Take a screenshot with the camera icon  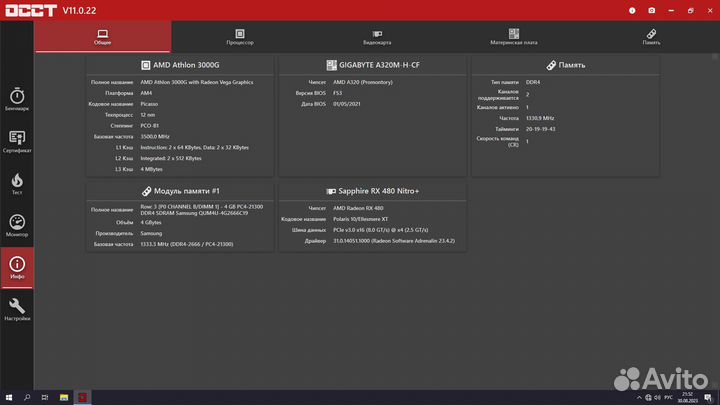(652, 11)
